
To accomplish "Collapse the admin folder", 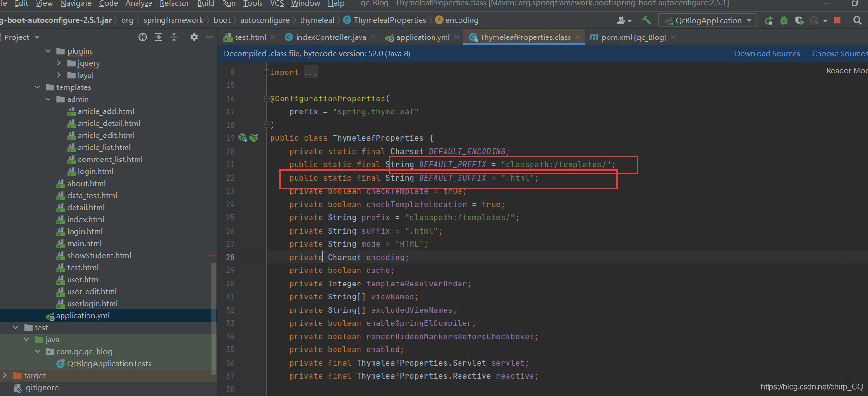I will 48,99.
